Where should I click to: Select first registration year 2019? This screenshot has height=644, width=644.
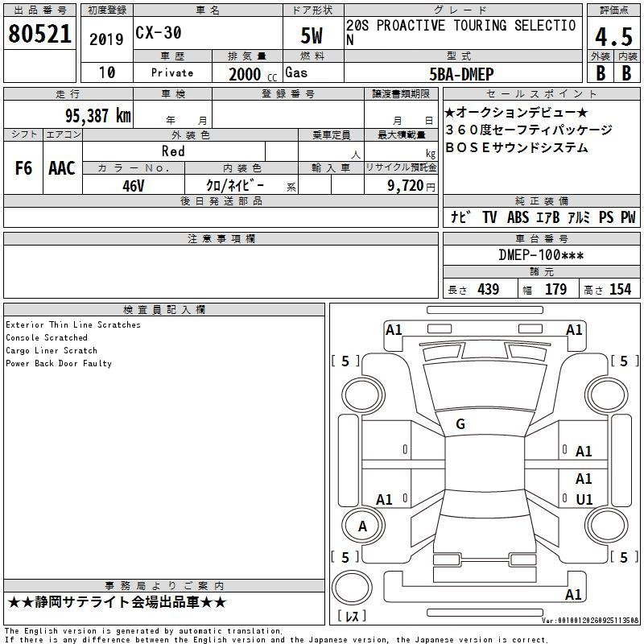point(106,39)
